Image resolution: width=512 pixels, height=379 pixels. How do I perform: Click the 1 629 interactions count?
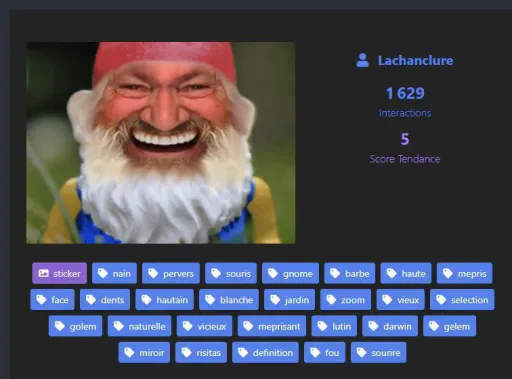click(x=405, y=93)
